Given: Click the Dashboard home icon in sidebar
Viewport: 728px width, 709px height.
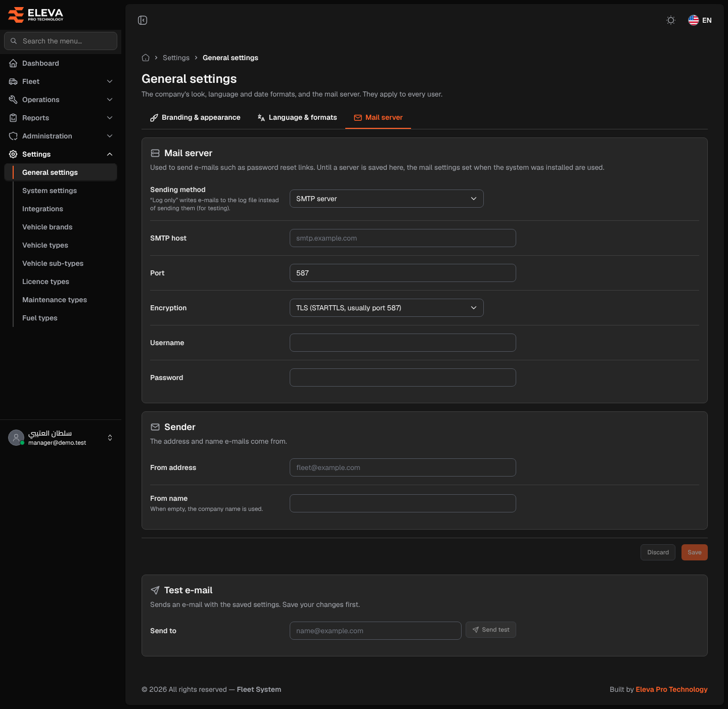Looking at the screenshot, I should pyautogui.click(x=13, y=63).
